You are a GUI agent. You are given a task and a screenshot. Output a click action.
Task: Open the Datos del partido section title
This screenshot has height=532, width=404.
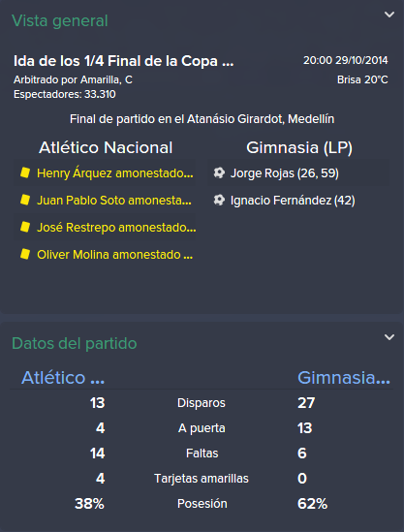pyautogui.click(x=75, y=343)
